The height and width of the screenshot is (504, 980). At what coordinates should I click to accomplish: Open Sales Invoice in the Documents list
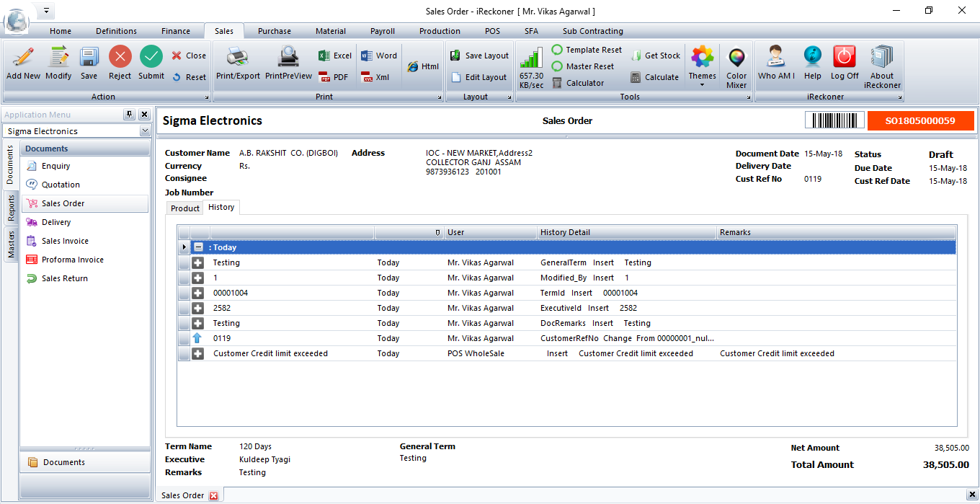[x=65, y=241]
